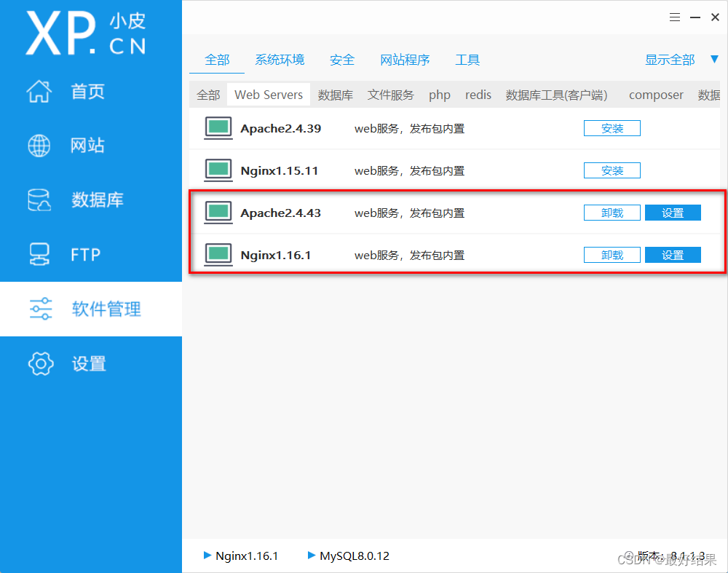Screen dimensions: 728x573
Task: Select the redis sub-tab
Action: coord(478,95)
